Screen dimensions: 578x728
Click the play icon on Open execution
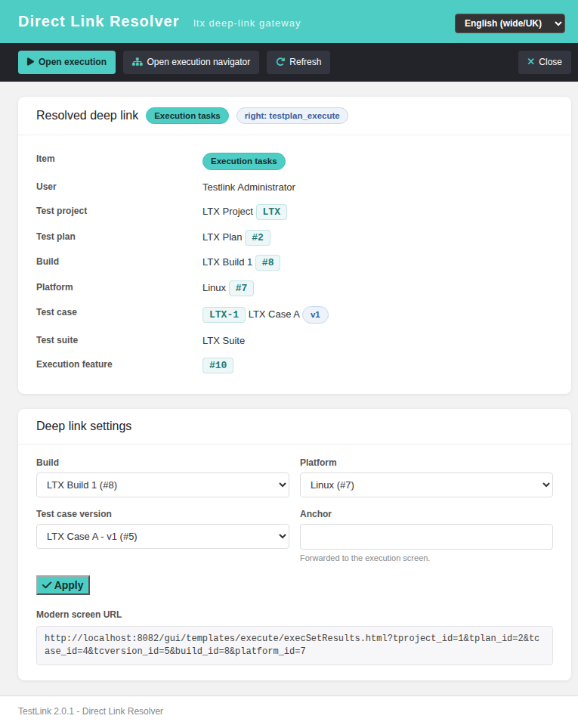point(31,62)
